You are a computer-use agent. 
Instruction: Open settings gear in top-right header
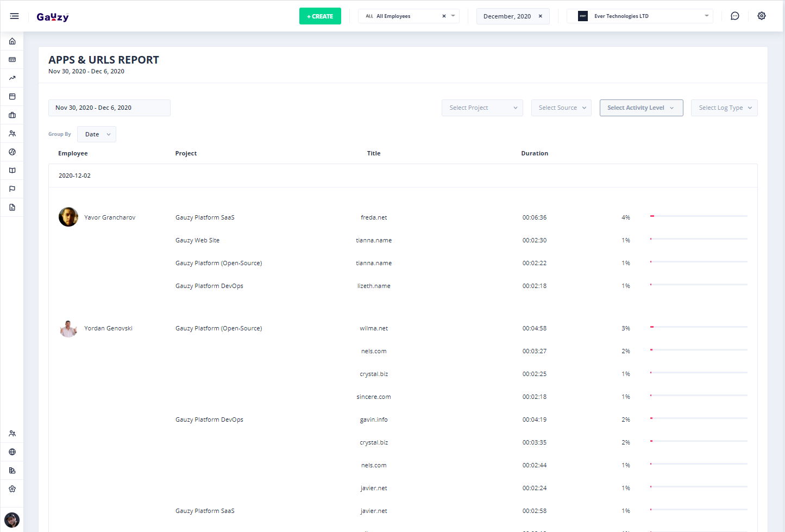pos(761,16)
